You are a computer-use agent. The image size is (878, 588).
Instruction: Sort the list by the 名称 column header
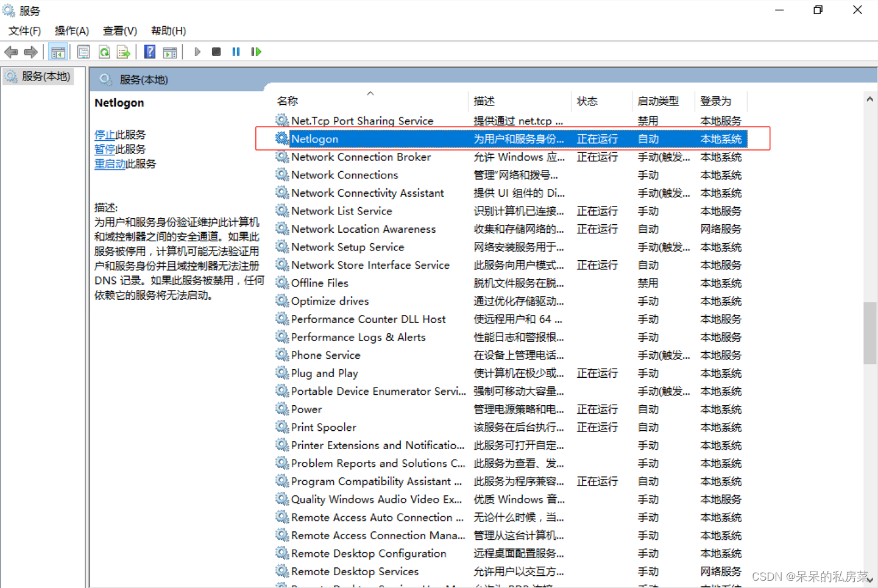pos(370,101)
